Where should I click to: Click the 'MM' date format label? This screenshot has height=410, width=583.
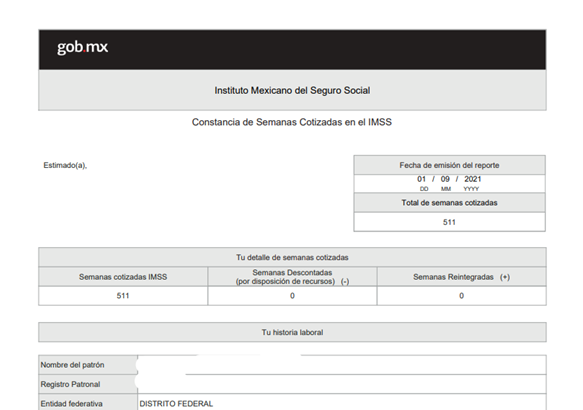pyautogui.click(x=446, y=189)
